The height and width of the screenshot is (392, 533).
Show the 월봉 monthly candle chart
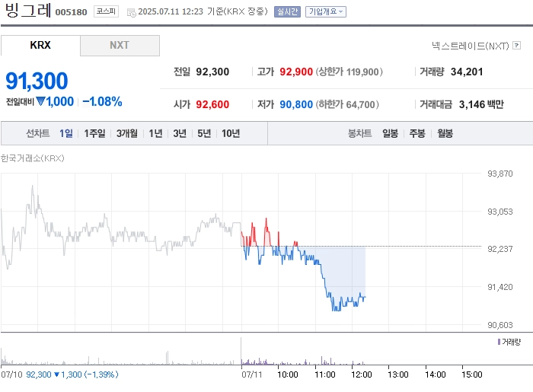pos(445,133)
